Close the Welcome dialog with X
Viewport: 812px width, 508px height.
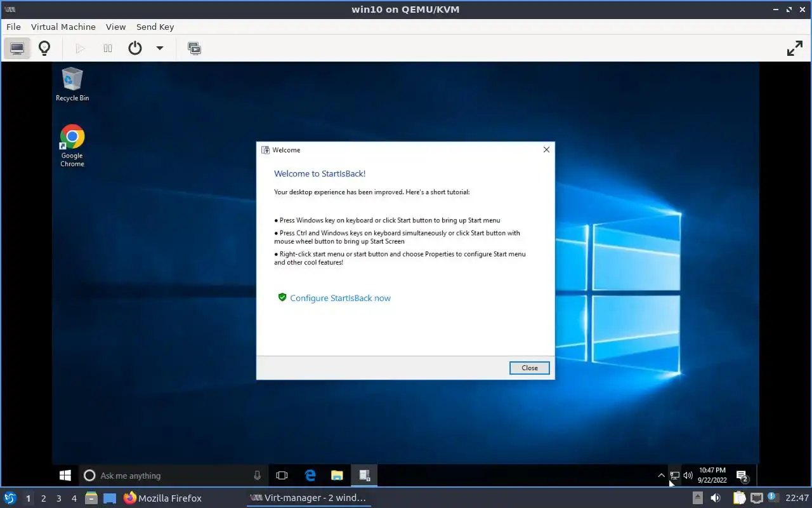coord(546,150)
